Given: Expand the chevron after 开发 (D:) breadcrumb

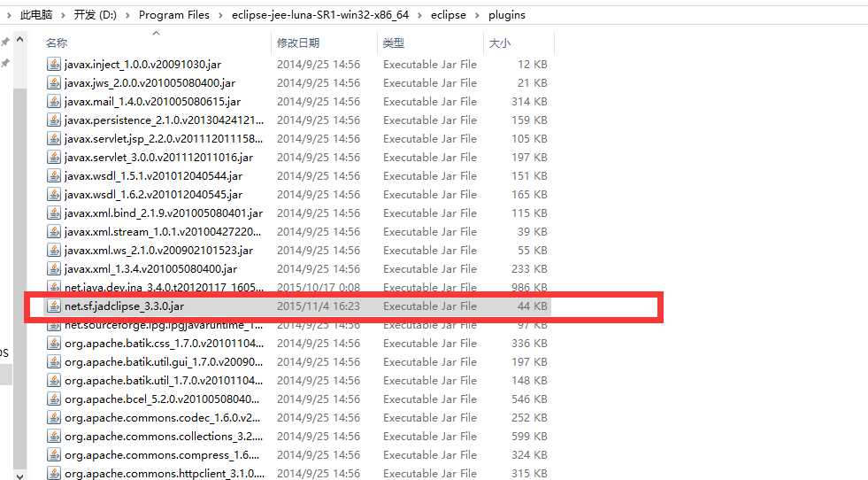Looking at the screenshot, I should 127,15.
